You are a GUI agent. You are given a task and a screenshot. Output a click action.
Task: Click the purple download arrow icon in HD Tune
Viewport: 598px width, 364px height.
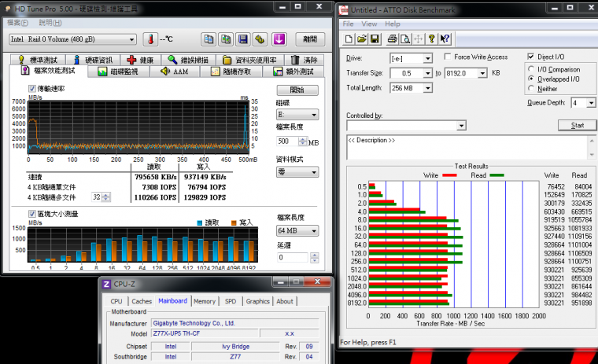coord(279,39)
